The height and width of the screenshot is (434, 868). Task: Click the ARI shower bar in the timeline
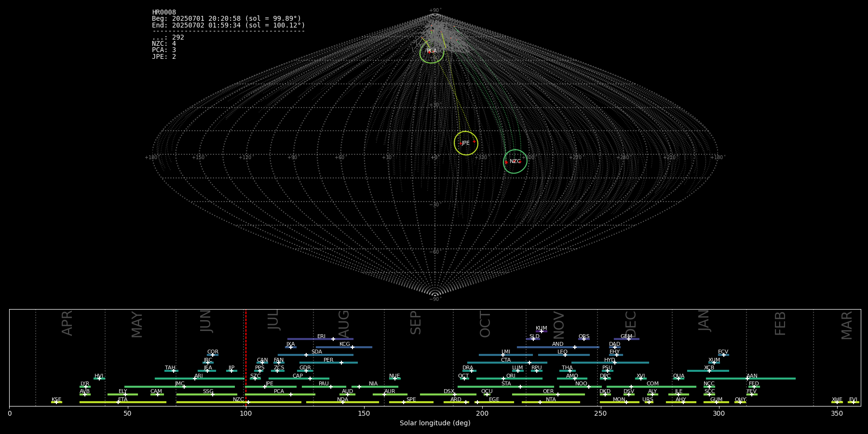point(199,379)
